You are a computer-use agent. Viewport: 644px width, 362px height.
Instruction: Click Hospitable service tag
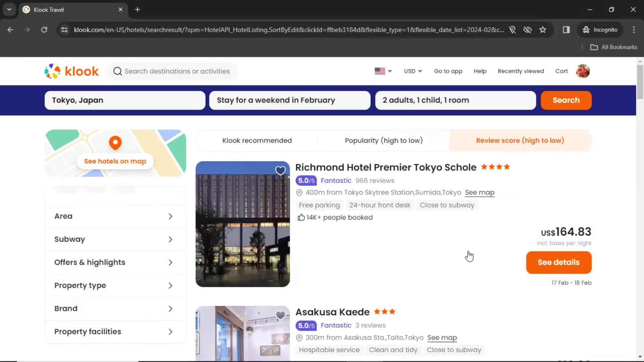(329, 350)
